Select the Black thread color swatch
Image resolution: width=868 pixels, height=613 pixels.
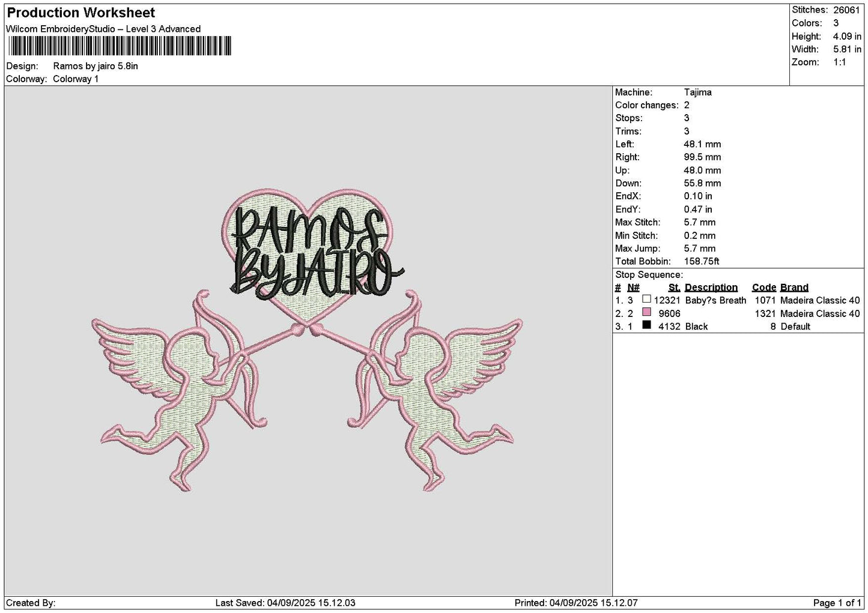pos(646,325)
